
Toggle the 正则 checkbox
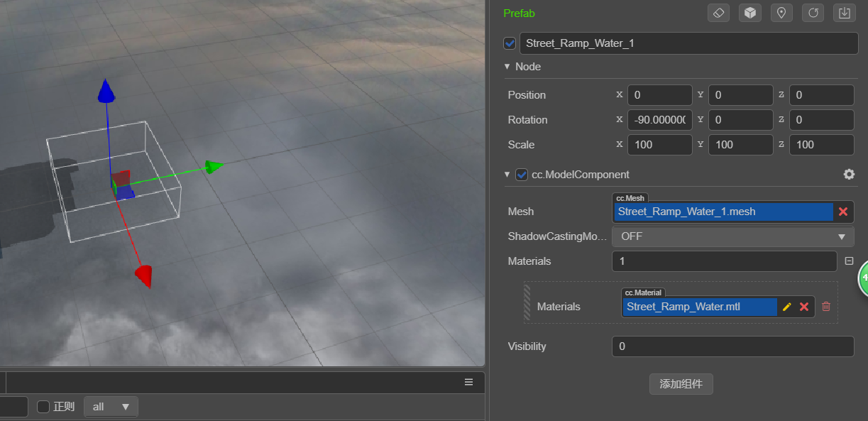(x=43, y=407)
